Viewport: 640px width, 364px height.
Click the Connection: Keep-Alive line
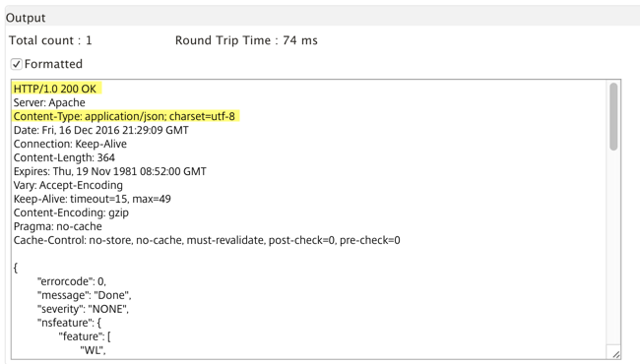(x=70, y=145)
